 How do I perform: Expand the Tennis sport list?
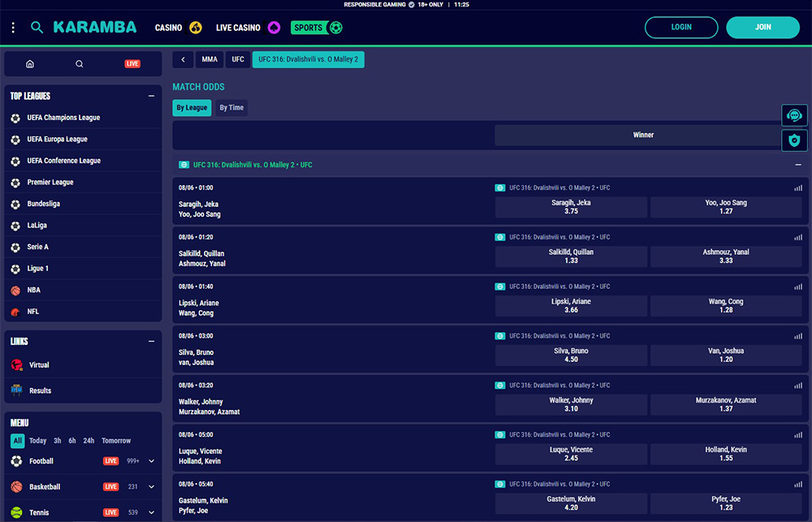coord(151,513)
